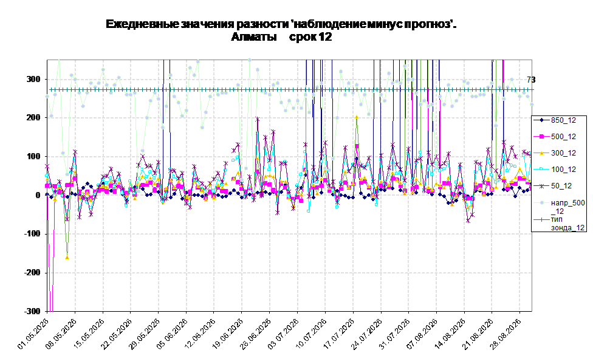Click the -300 y-axis label
593x364 pixels.
tap(32, 311)
